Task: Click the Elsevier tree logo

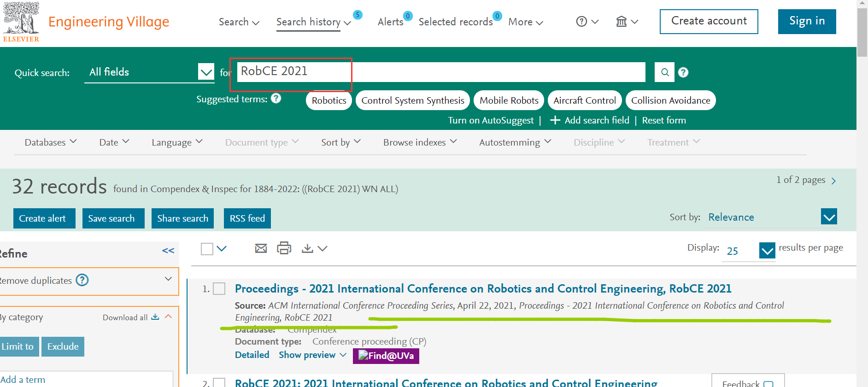Action: [21, 22]
